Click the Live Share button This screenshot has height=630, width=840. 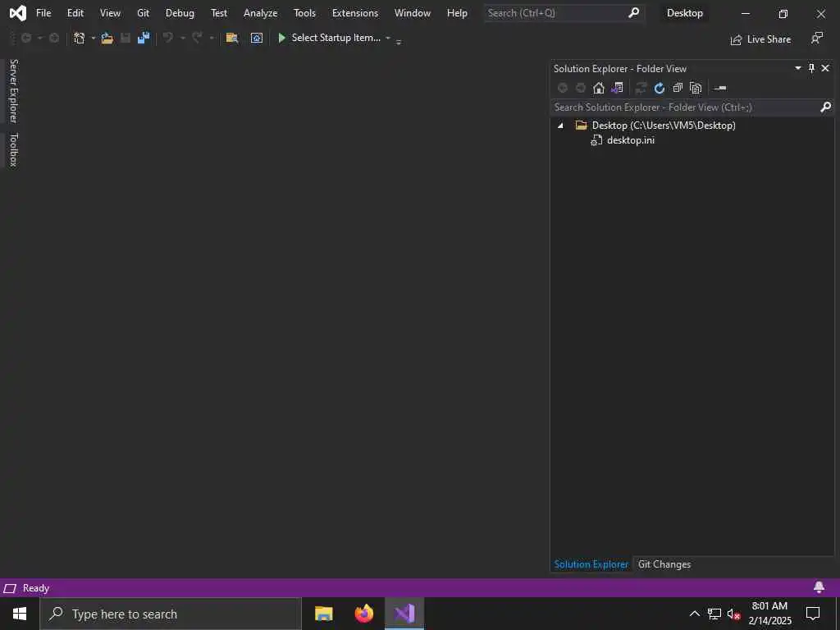pos(760,39)
